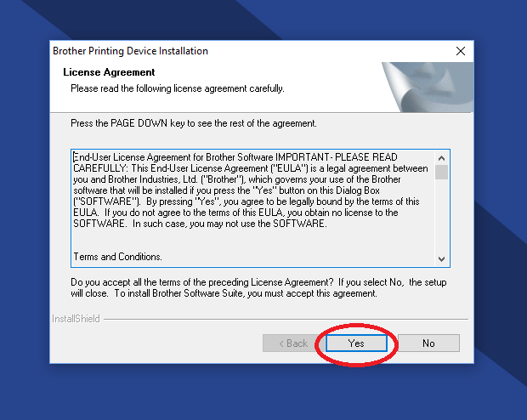The image size is (527, 420).
Task: Click Yes to accept the license agreement
Action: point(356,343)
